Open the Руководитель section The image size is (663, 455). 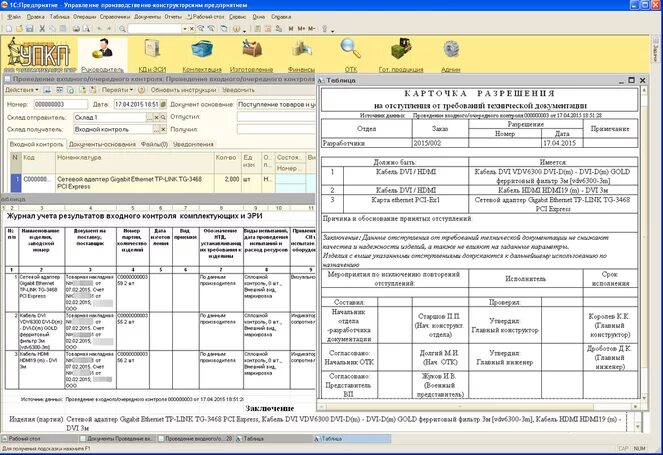(x=103, y=55)
